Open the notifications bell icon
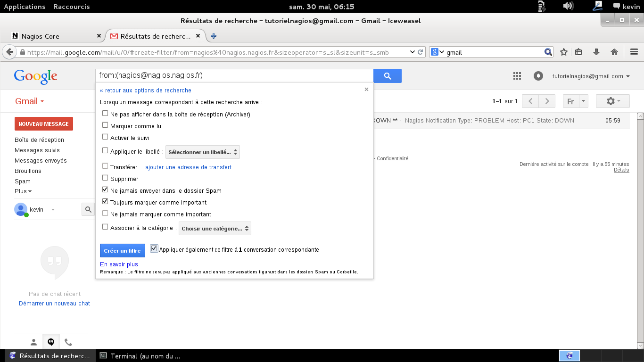Screen dimensions: 644x362 (538, 76)
